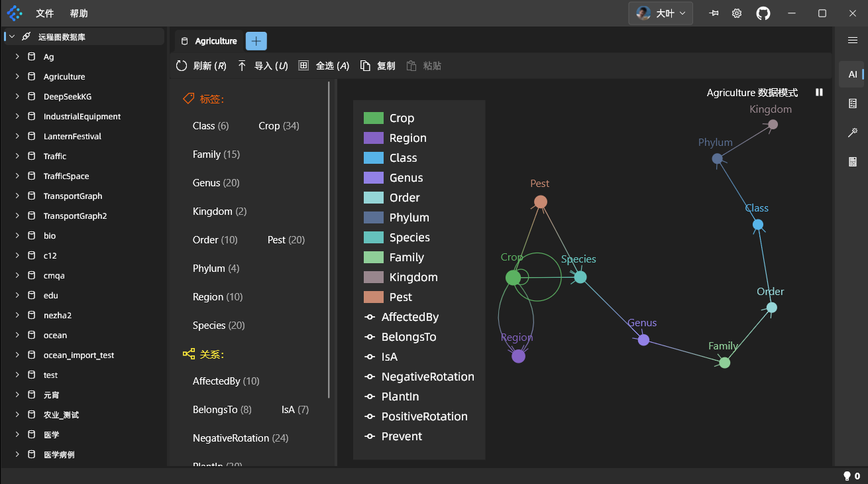Open the 文件 menu
The height and width of the screenshot is (484, 868).
(45, 13)
